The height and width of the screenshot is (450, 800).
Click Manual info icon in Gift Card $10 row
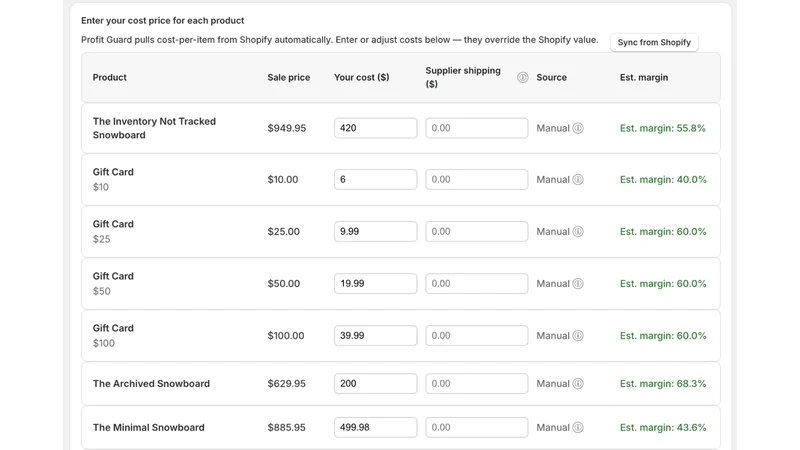(578, 180)
